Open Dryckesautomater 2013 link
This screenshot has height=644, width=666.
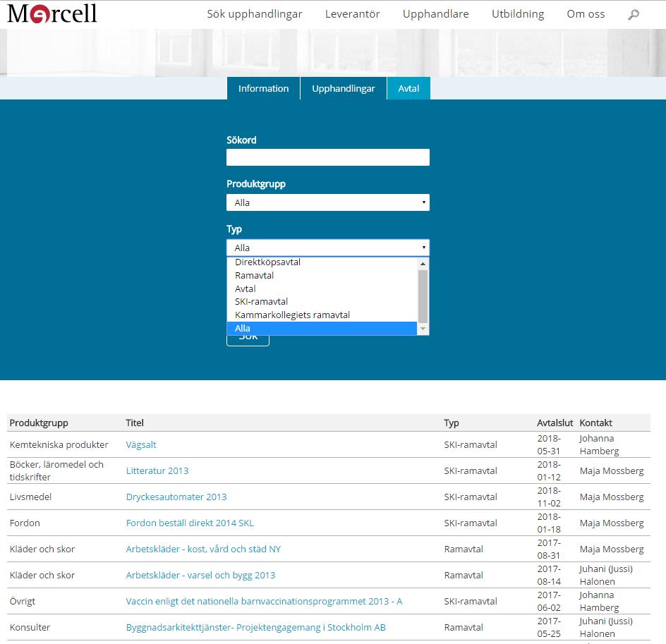coord(176,497)
